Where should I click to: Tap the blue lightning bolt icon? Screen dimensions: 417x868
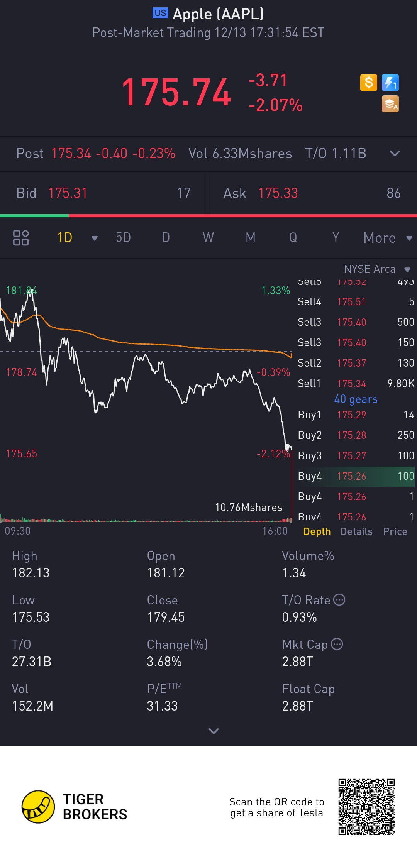tap(390, 83)
